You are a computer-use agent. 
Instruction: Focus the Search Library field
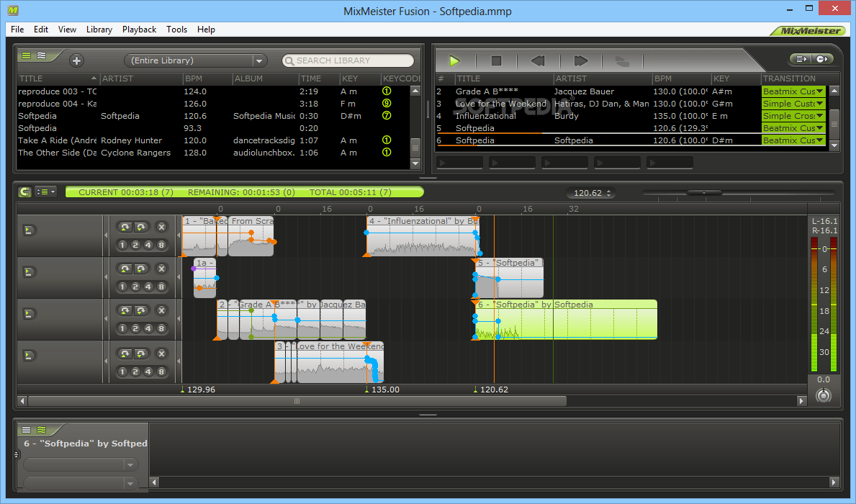tap(348, 60)
